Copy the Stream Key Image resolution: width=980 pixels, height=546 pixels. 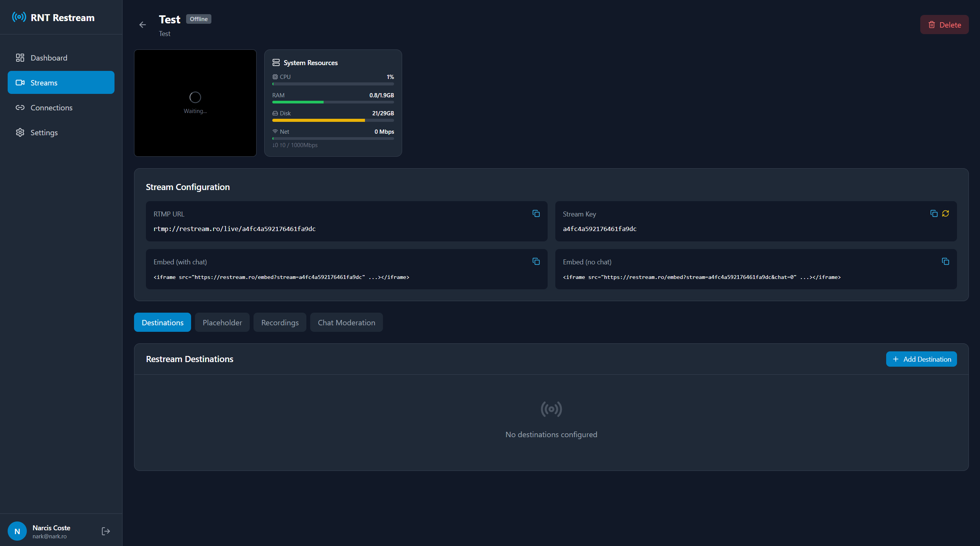pyautogui.click(x=933, y=213)
